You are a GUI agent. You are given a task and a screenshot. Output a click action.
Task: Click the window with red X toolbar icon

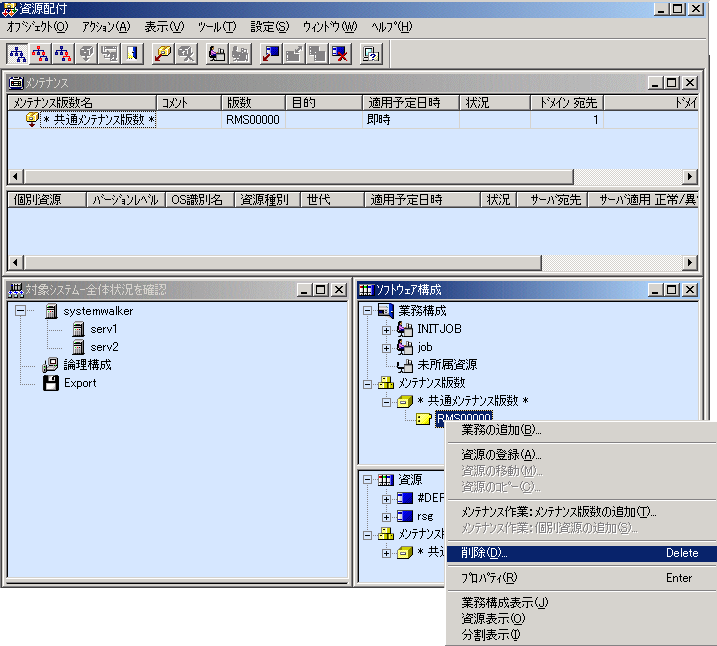click(341, 54)
